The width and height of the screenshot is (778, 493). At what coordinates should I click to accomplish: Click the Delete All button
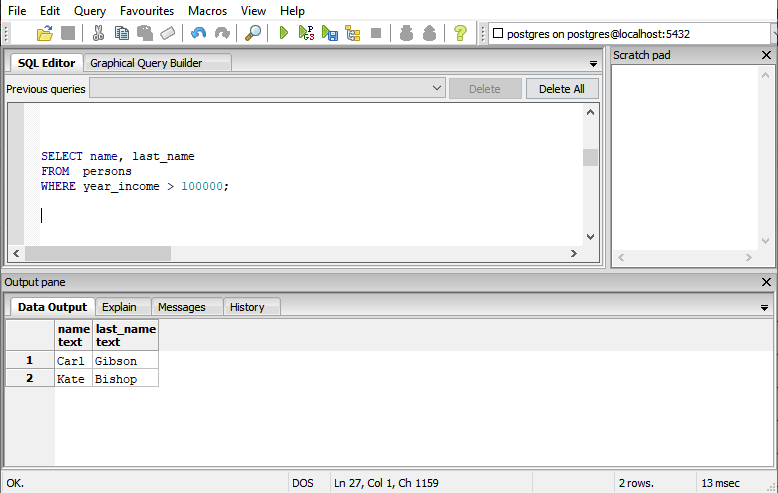pyautogui.click(x=562, y=89)
